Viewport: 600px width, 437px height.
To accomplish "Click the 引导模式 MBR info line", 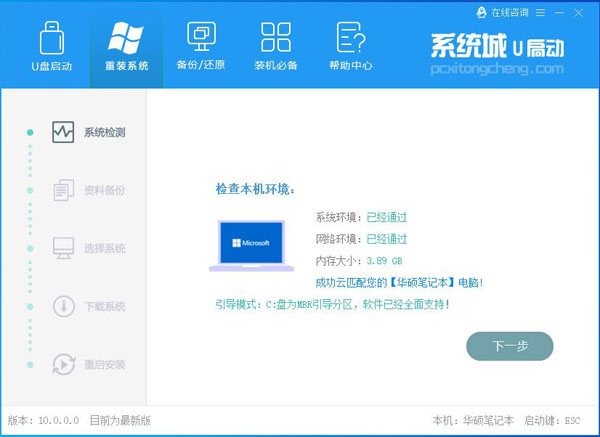I will 332,305.
